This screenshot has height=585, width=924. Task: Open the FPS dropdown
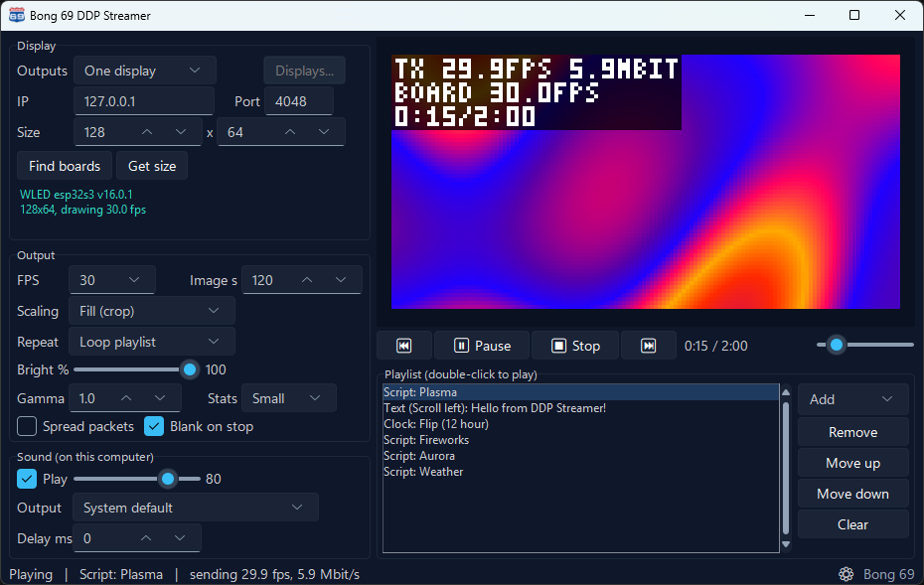112,280
